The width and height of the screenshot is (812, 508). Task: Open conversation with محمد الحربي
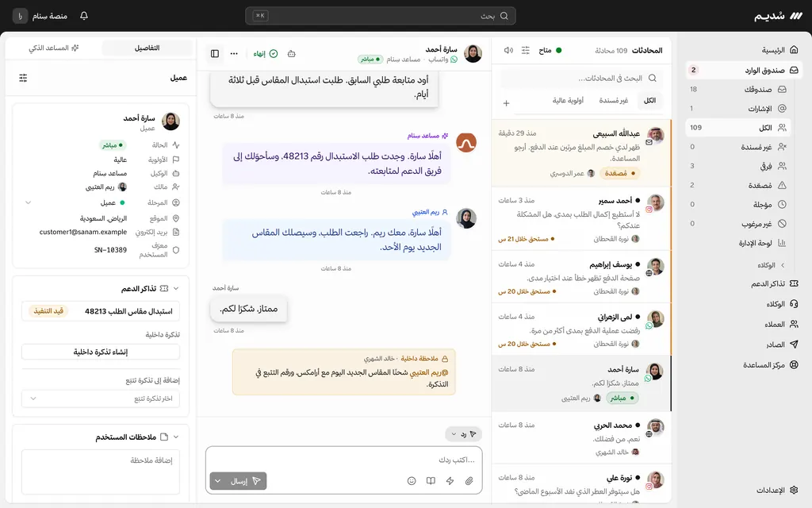[x=581, y=438]
